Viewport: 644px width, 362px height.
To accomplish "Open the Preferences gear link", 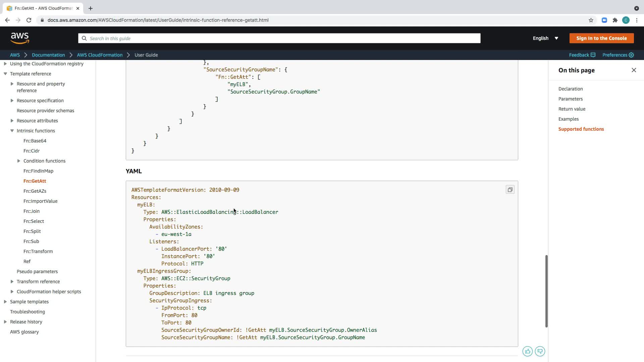I will (618, 55).
